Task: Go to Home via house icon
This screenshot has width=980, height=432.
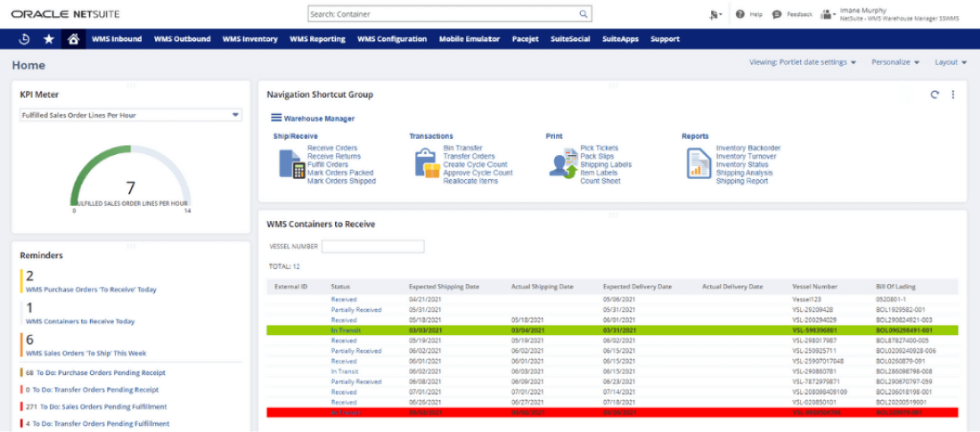Action: coord(73,39)
